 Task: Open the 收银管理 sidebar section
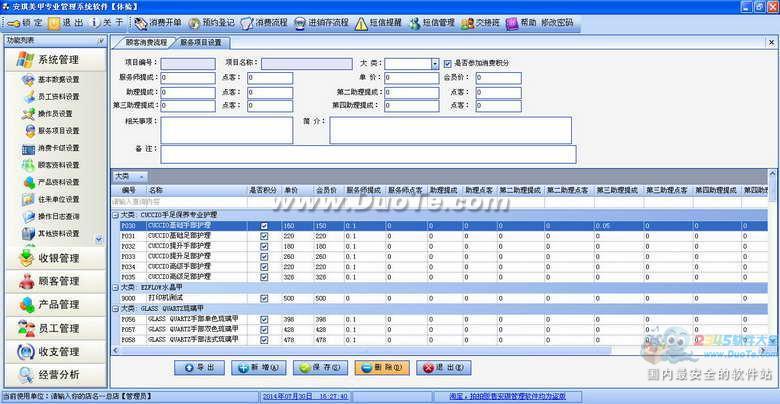pyautogui.click(x=54, y=259)
